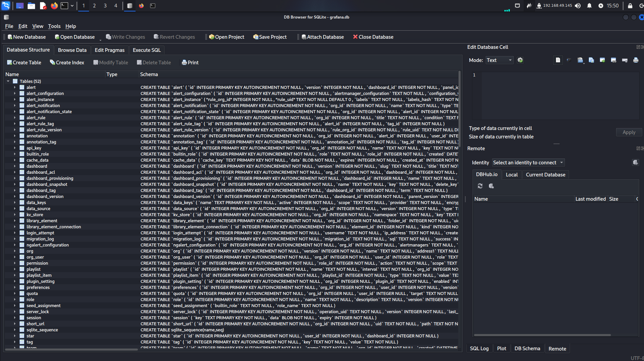644x361 pixels.
Task: Expand the alert_rule table node
Action: 15,118
